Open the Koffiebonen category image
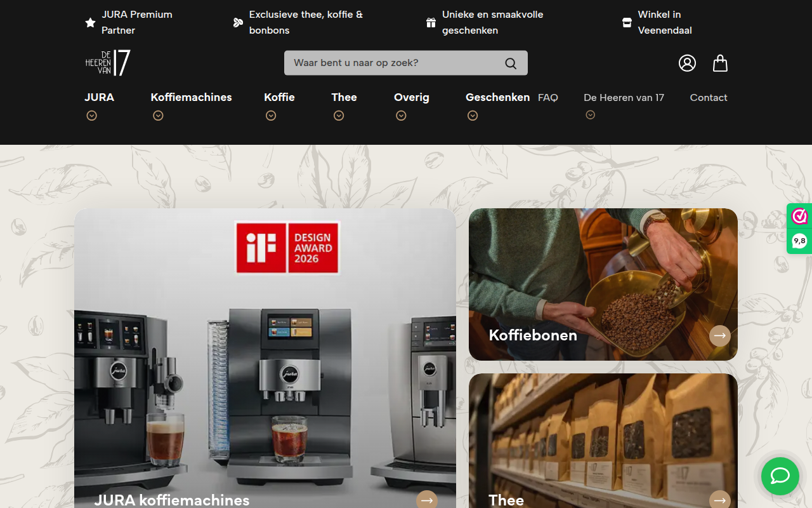The image size is (812, 508). [603, 284]
